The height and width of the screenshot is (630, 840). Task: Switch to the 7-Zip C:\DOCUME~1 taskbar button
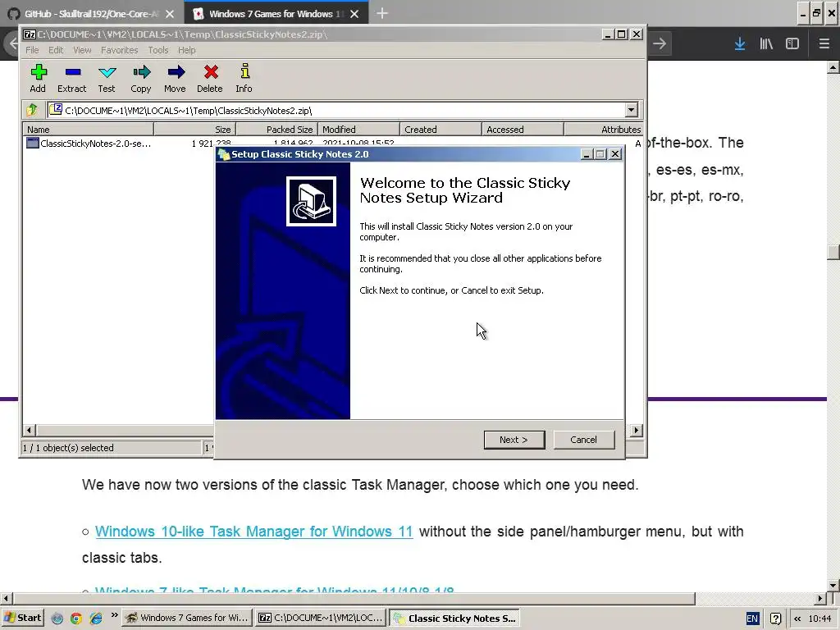[x=321, y=619]
